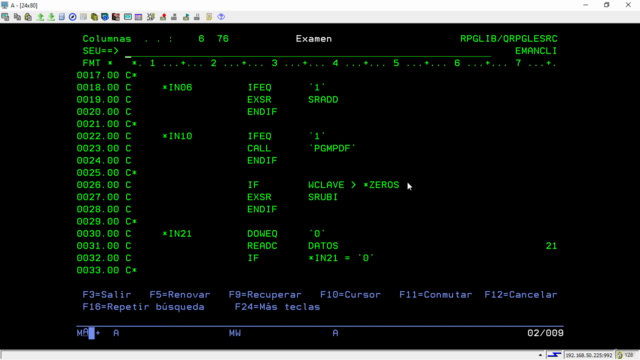Screen dimensions: 640x360
Task: Click the CALL opcode on line 0023
Action: pyautogui.click(x=259, y=149)
